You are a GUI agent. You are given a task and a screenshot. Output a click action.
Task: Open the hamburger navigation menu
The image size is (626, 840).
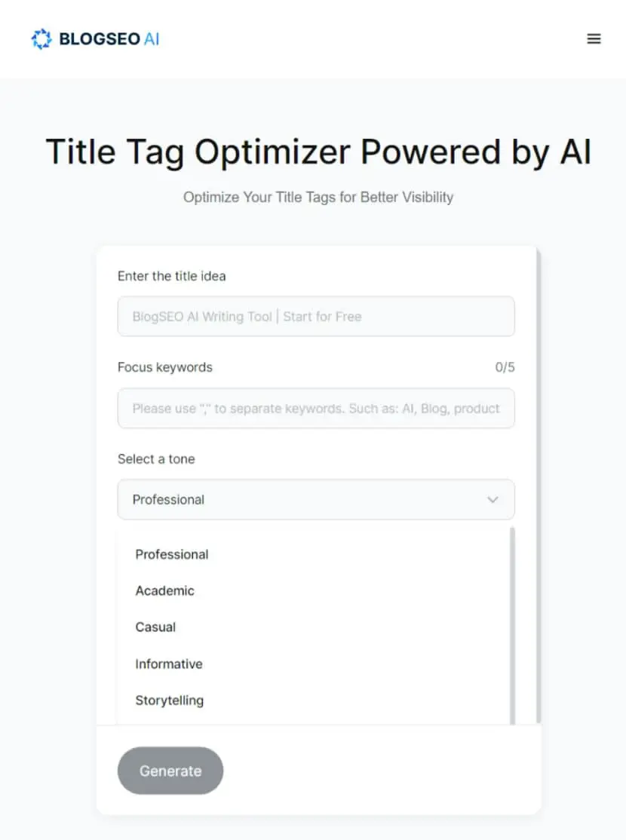point(594,38)
